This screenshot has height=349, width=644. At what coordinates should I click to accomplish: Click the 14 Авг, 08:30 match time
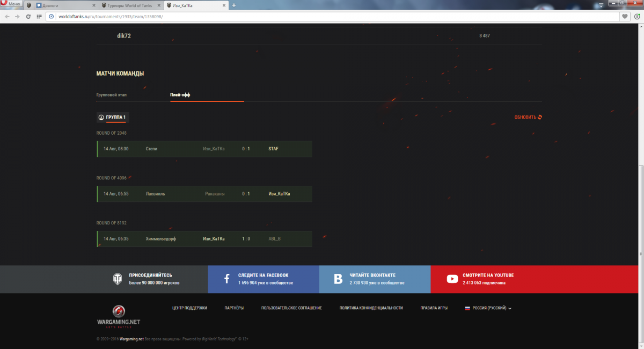click(x=116, y=149)
